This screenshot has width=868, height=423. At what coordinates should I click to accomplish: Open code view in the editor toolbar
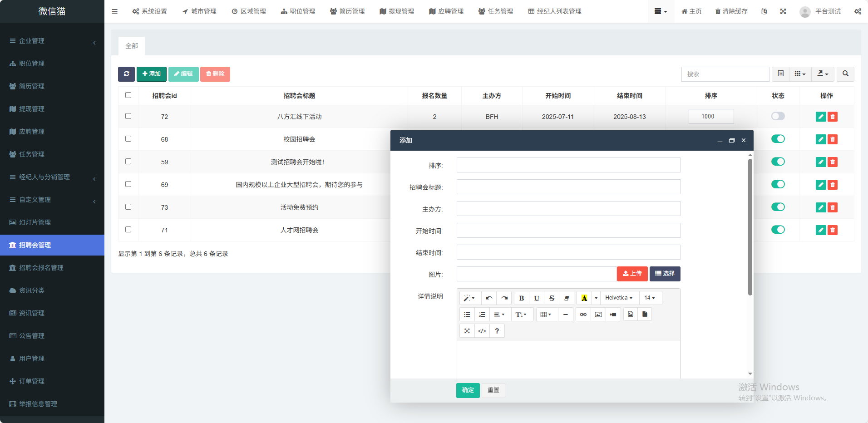(482, 331)
